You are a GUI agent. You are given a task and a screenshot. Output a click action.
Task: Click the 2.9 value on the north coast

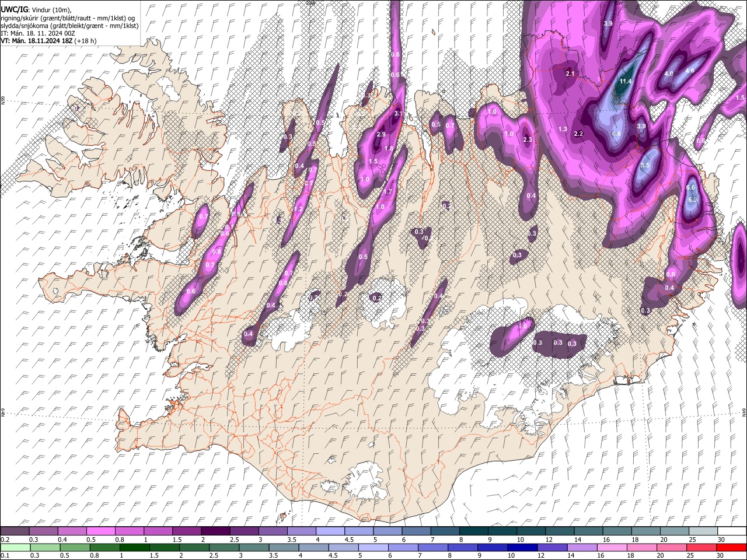pyautogui.click(x=381, y=135)
